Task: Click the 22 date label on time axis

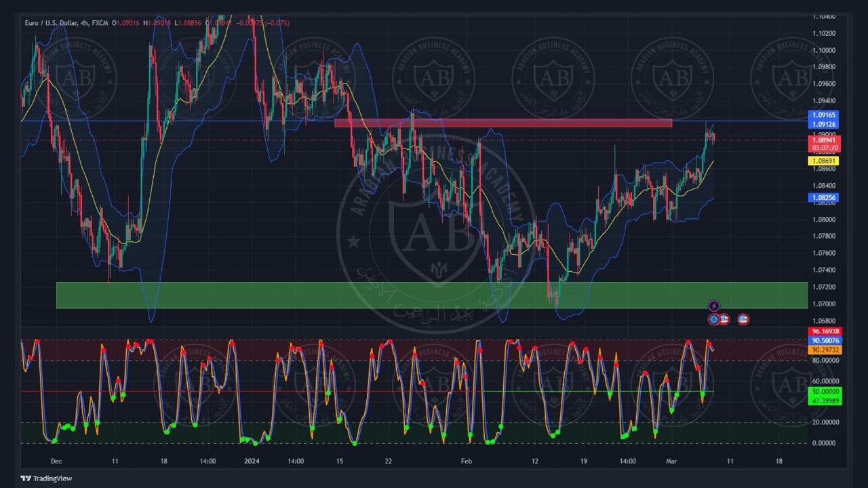Action: coord(388,462)
